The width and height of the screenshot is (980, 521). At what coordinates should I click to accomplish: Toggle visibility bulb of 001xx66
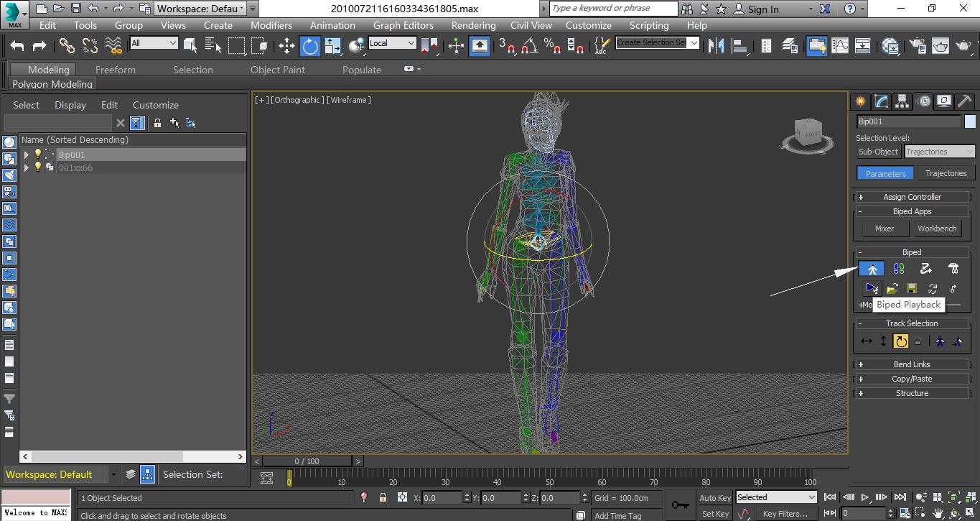pos(38,167)
